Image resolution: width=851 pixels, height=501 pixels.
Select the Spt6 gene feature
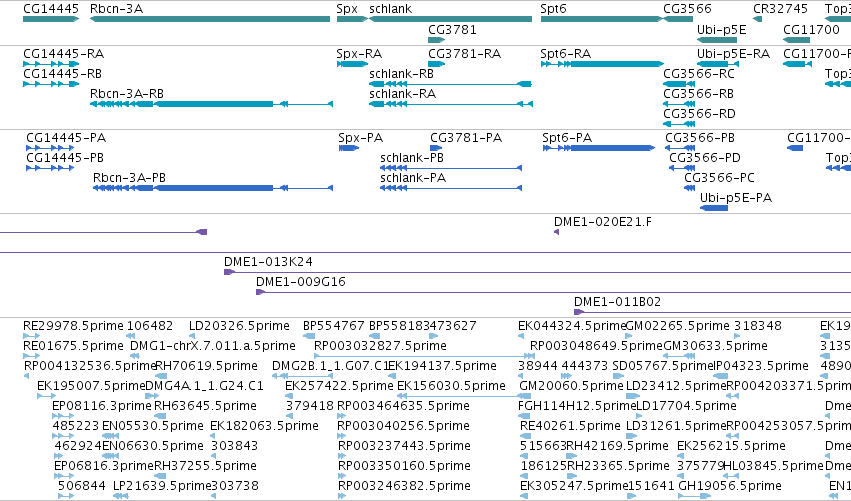(x=601, y=19)
